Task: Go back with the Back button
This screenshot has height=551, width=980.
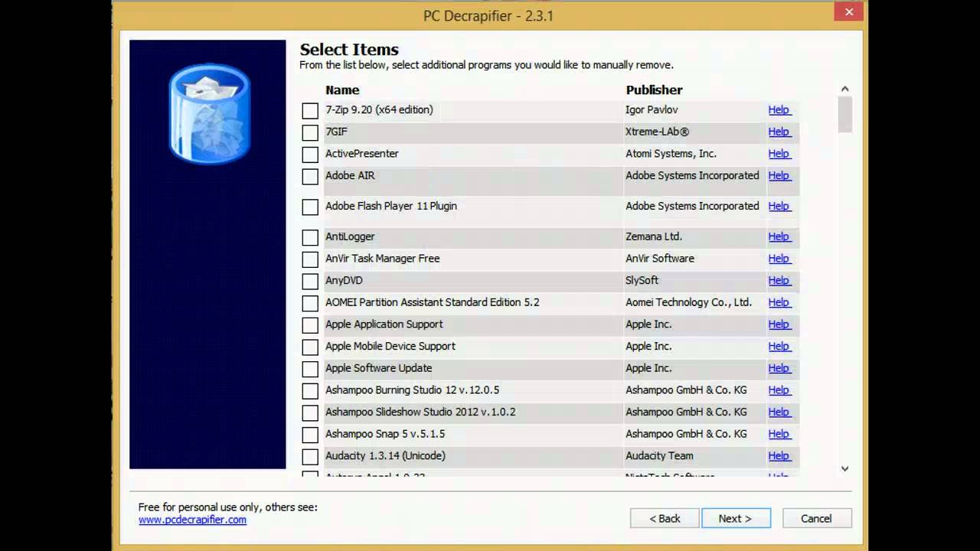Action: coord(665,518)
